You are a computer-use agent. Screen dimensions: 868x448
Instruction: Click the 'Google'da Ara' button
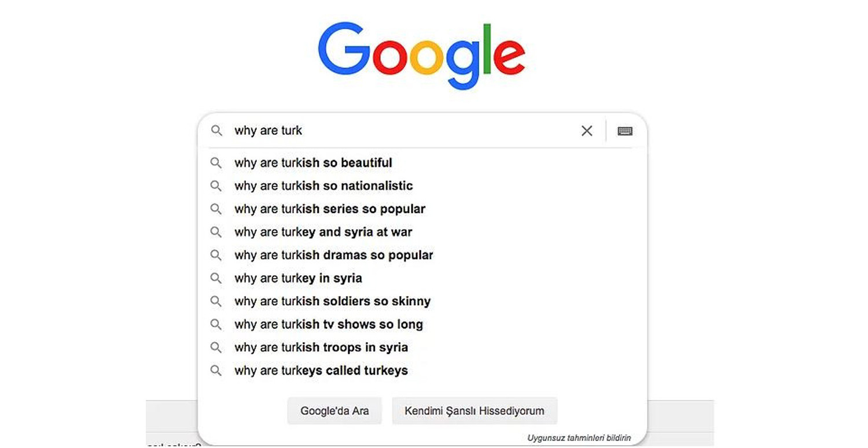[334, 411]
